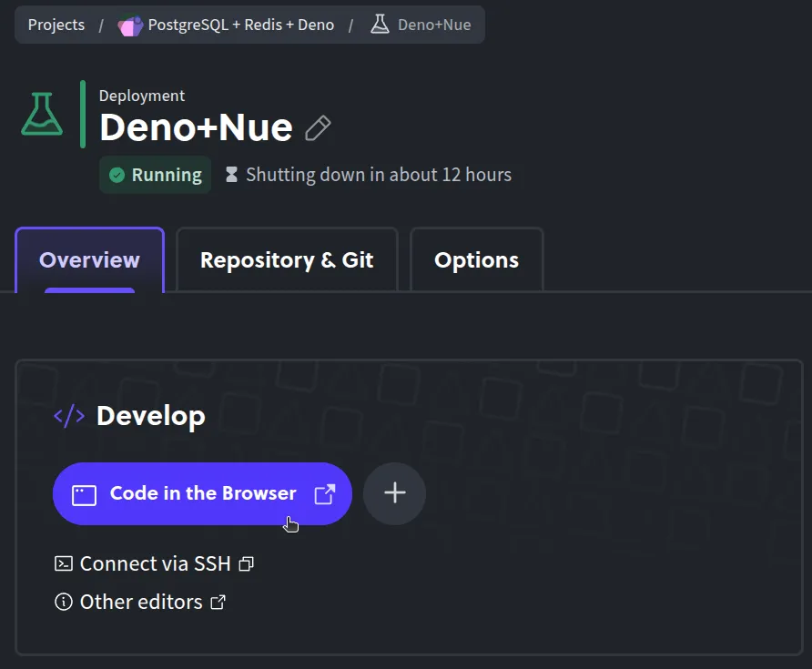Copy the SSH command using the copy icon
812x669 pixels.
pyautogui.click(x=246, y=563)
